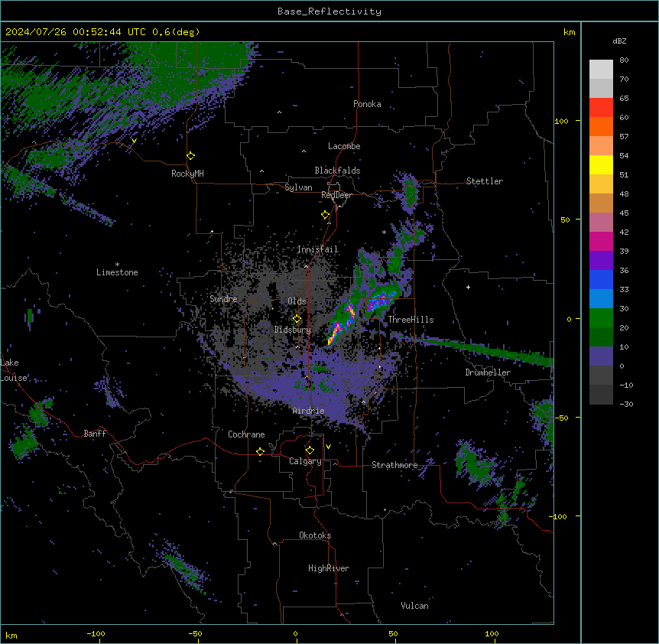The height and width of the screenshot is (644, 659).
Task: Click the Banff label
Action: coord(95,434)
